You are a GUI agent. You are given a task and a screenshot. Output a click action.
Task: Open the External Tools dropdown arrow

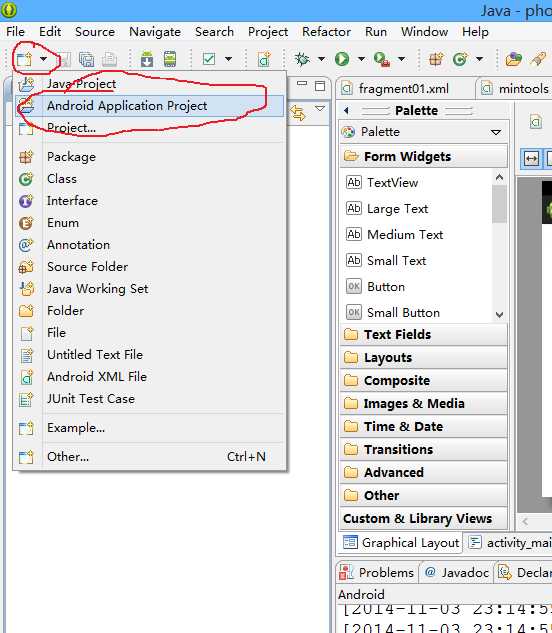tap(401, 59)
